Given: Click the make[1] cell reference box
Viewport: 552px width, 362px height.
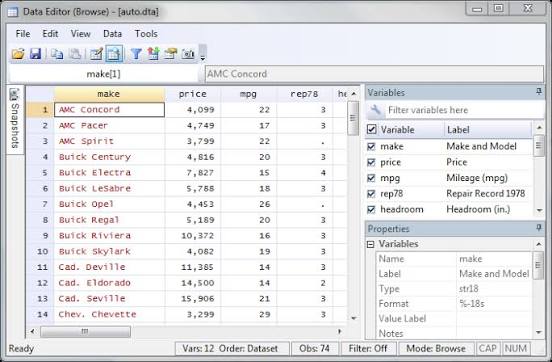Looking at the screenshot, I should (104, 74).
